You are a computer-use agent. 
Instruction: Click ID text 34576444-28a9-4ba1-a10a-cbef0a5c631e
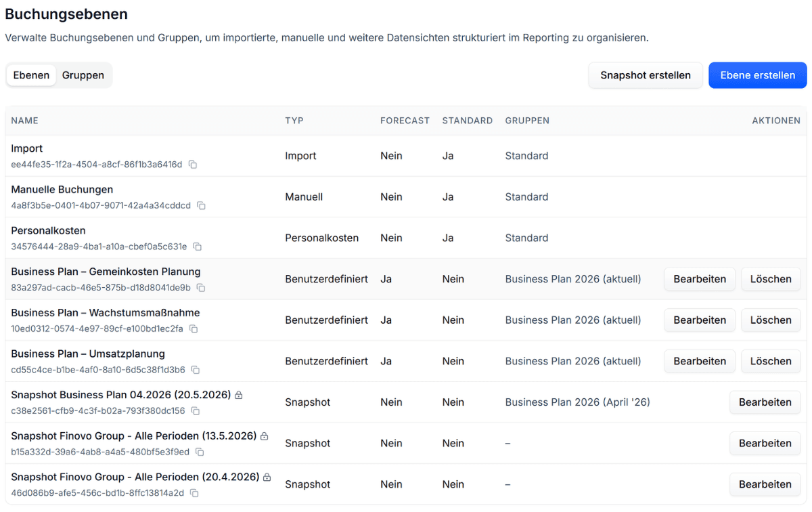[x=99, y=247]
